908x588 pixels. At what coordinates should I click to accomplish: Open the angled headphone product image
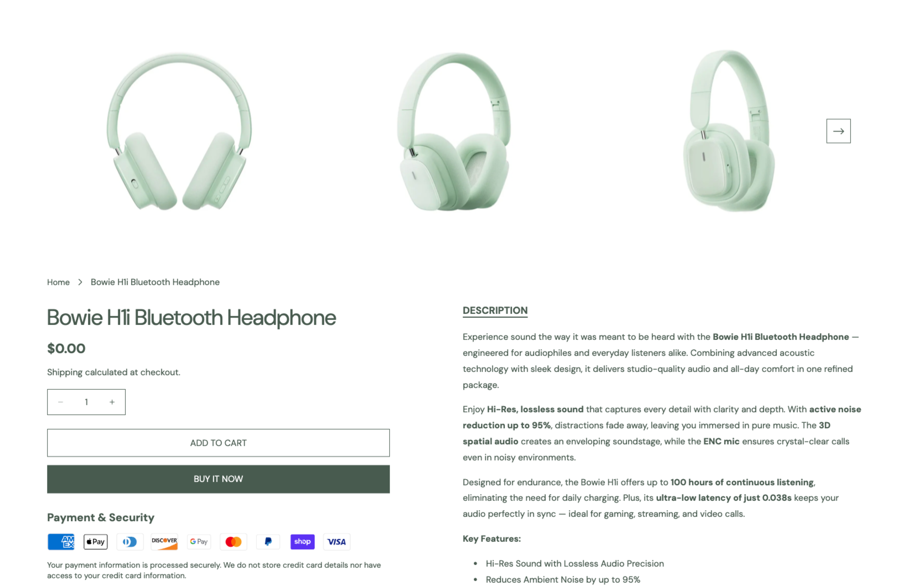coord(454,131)
